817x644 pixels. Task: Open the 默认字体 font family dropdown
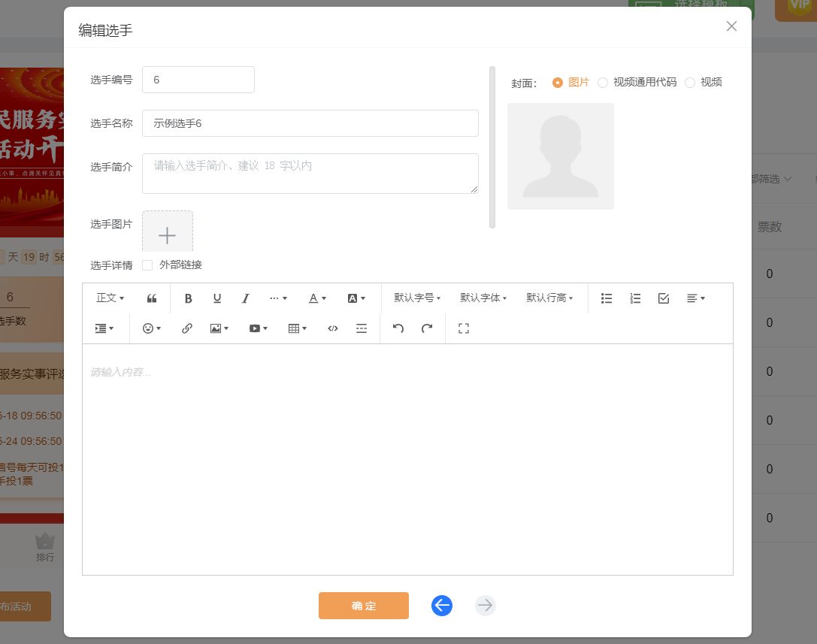(x=483, y=298)
